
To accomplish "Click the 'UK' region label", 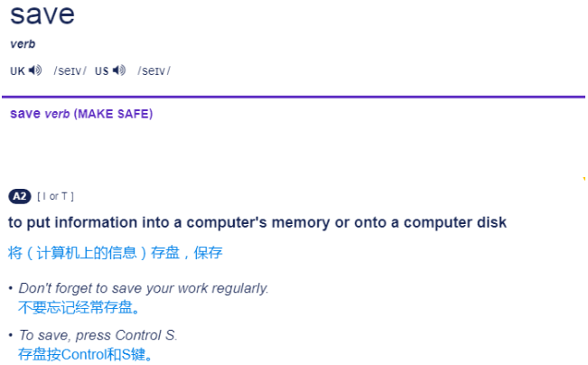I will 17,71.
